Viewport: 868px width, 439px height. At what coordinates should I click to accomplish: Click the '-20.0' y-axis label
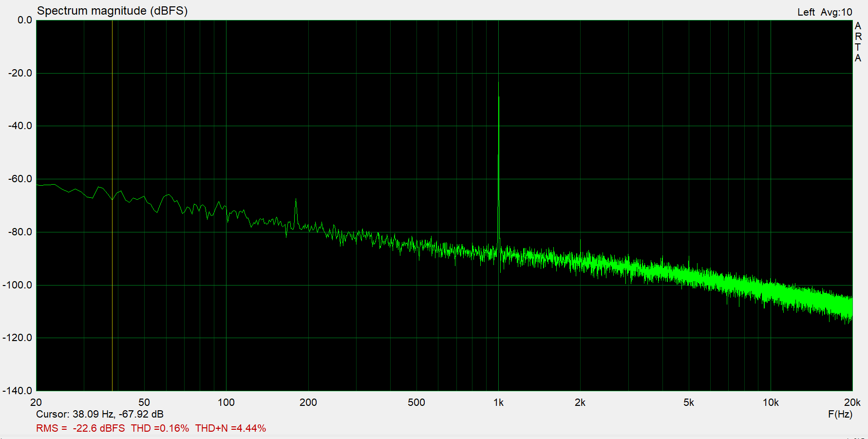coord(20,73)
